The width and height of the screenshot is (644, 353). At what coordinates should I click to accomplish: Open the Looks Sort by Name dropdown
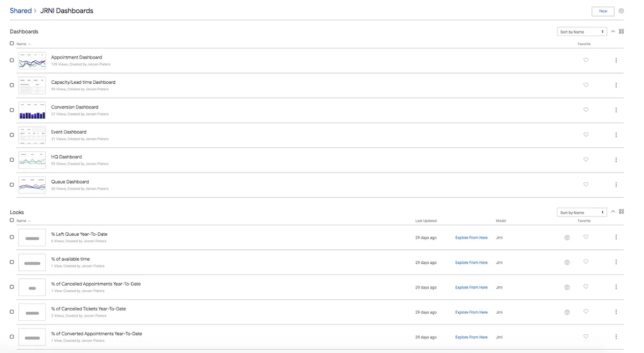point(582,213)
